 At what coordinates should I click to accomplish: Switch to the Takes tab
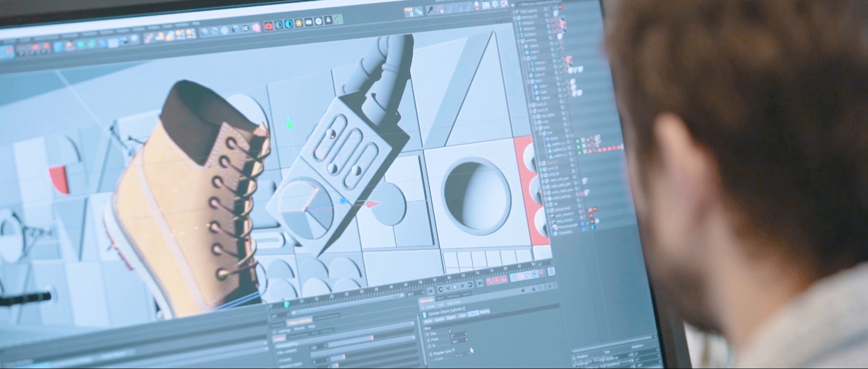pos(440,298)
